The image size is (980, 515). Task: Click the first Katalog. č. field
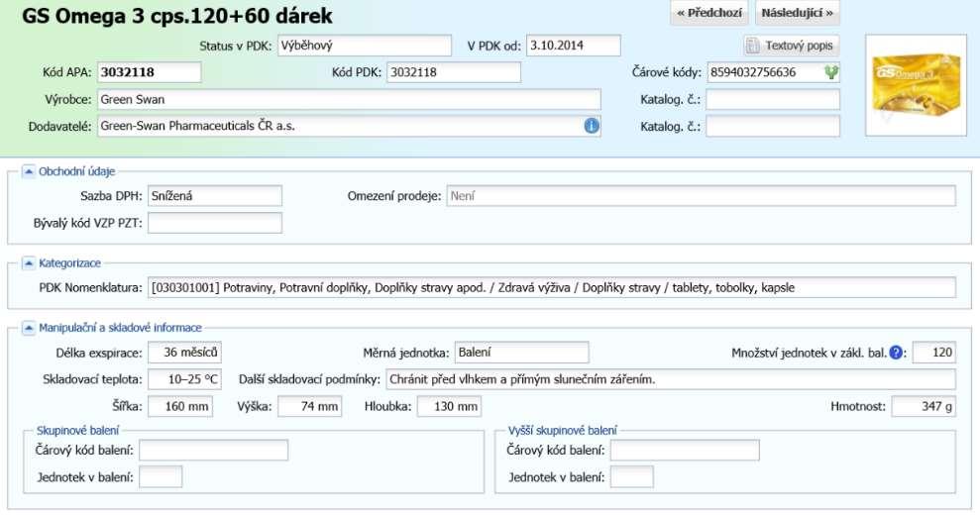773,99
